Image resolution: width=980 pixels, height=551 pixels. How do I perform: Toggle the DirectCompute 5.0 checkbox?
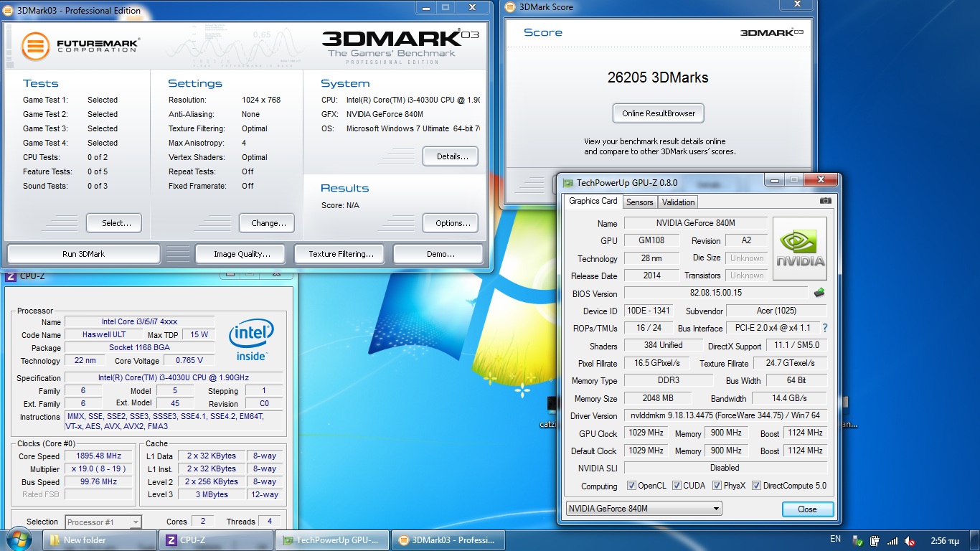(756, 486)
